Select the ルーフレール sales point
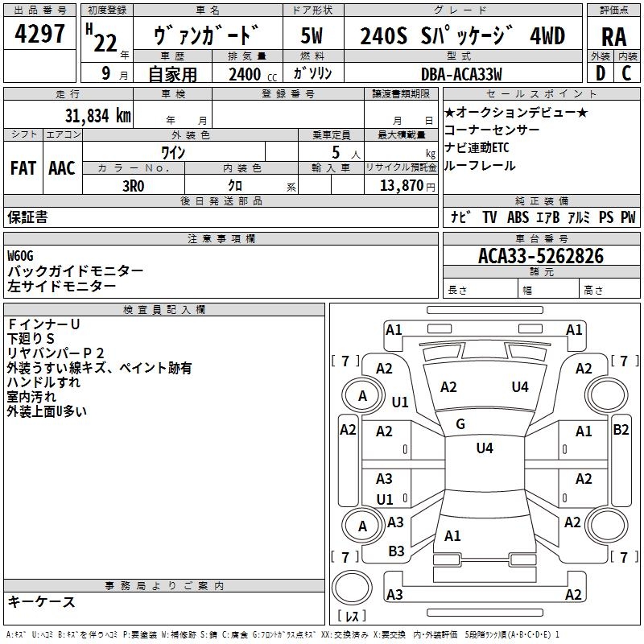This screenshot has height=644, width=644. [x=480, y=166]
